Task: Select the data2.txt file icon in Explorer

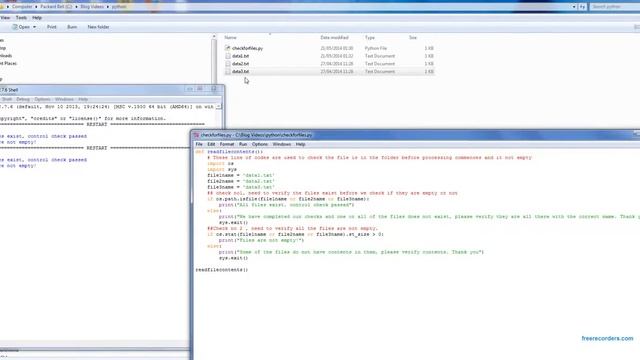Action: 227,64
